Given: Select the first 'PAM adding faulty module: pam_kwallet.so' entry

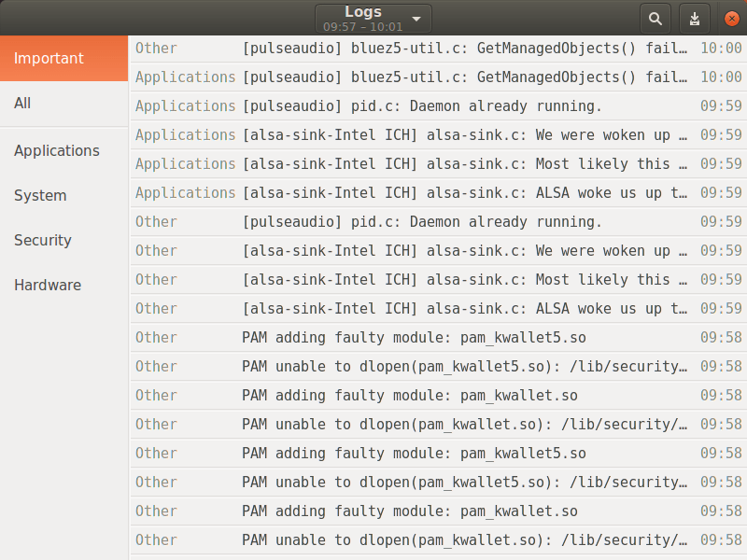Looking at the screenshot, I should [x=439, y=395].
